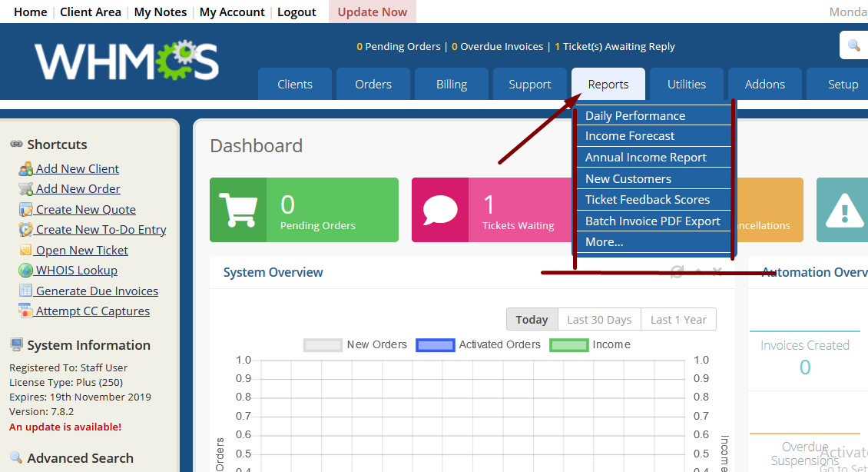Select the Last 30 Days chart range
Image resolution: width=868 pixels, height=472 pixels.
click(x=599, y=319)
